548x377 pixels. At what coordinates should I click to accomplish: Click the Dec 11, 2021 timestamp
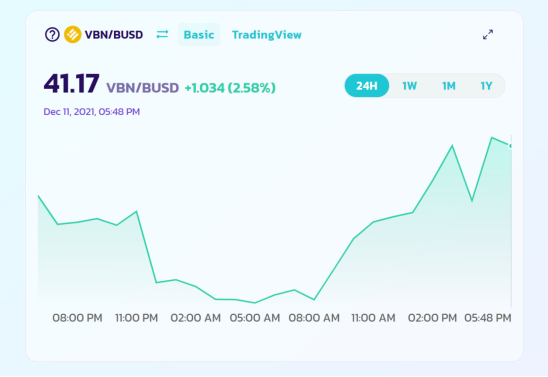click(x=92, y=112)
